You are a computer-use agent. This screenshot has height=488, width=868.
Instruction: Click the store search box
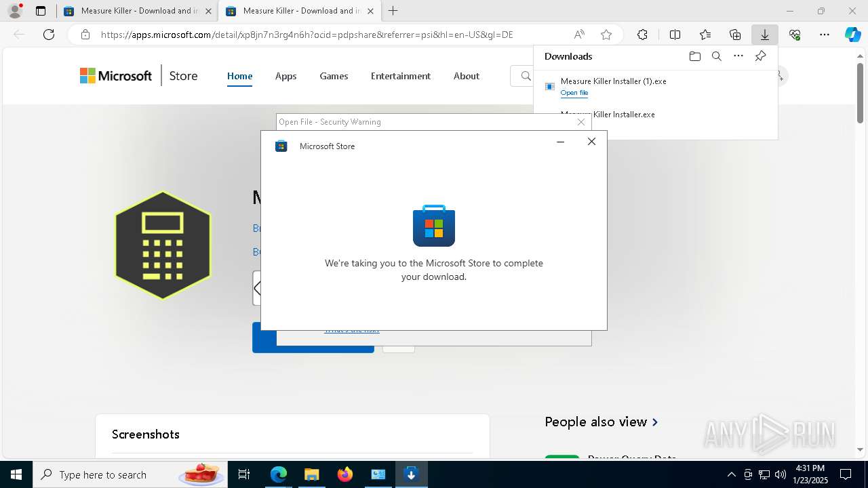tap(522, 76)
